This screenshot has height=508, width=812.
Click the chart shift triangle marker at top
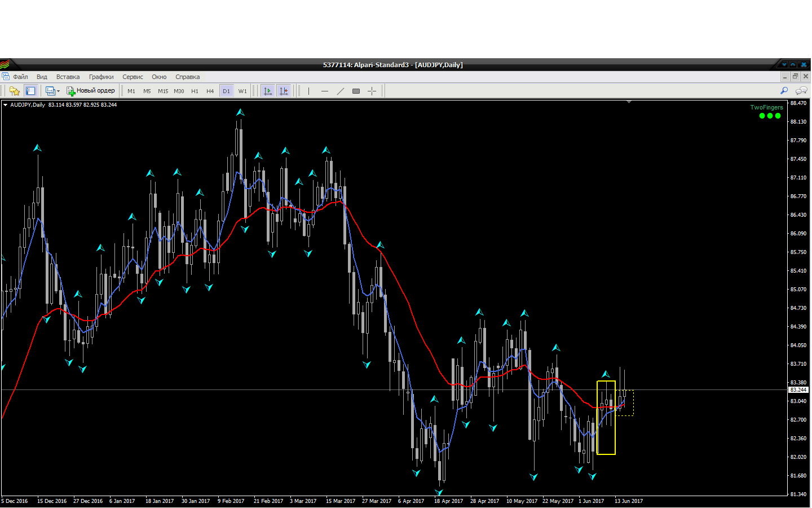(x=629, y=102)
